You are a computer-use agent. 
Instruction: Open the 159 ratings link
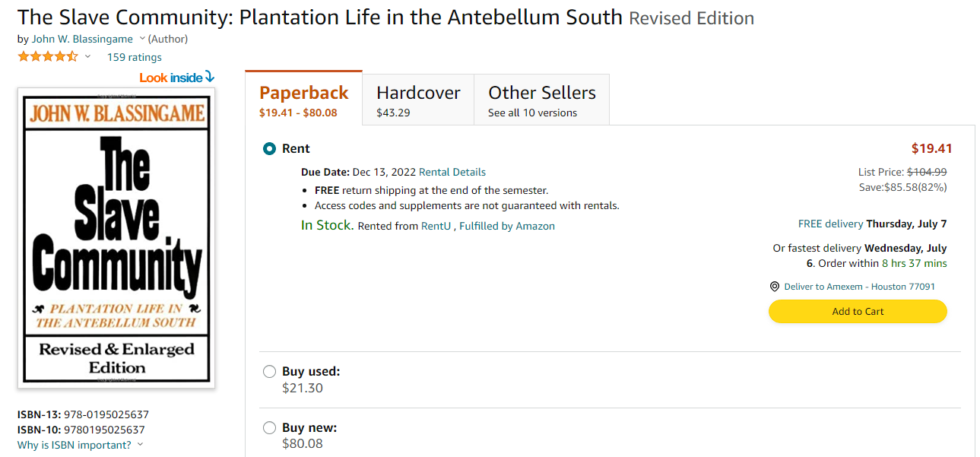click(134, 57)
